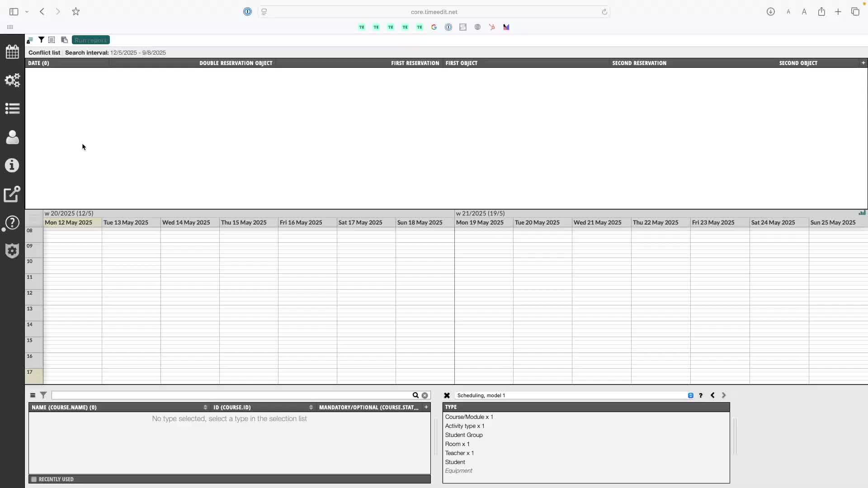Go to previous selection with left chevron
Image resolution: width=868 pixels, height=488 pixels.
tap(712, 395)
